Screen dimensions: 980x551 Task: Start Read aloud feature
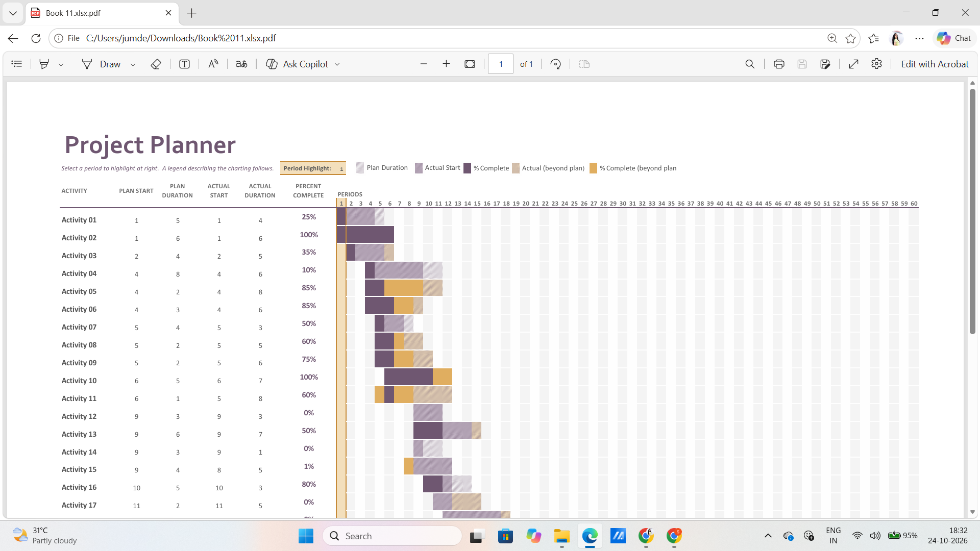point(213,64)
